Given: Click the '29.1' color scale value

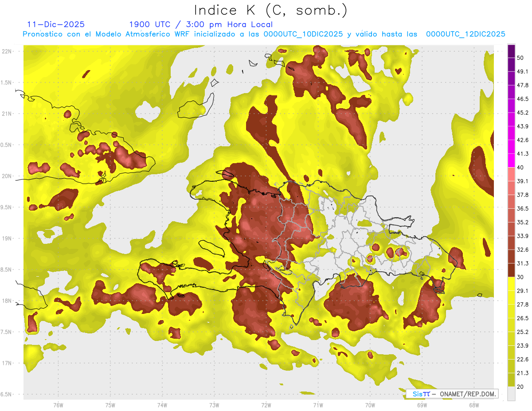Looking at the screenshot, I should pos(523,291).
